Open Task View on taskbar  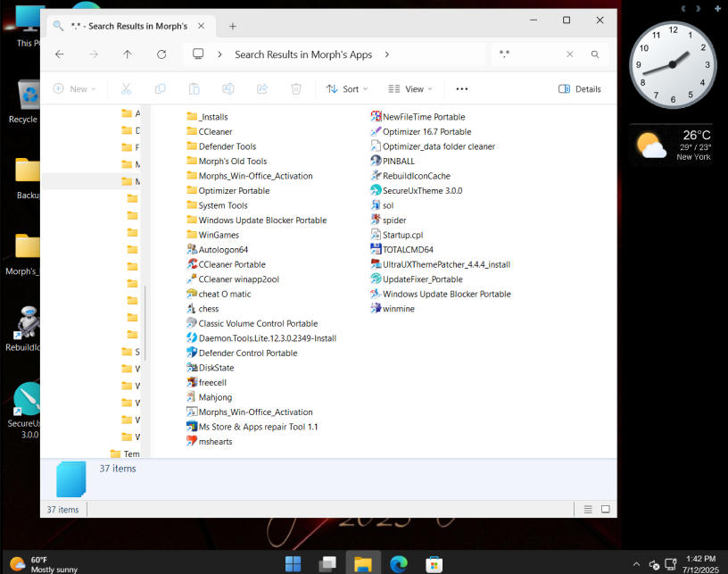327,564
